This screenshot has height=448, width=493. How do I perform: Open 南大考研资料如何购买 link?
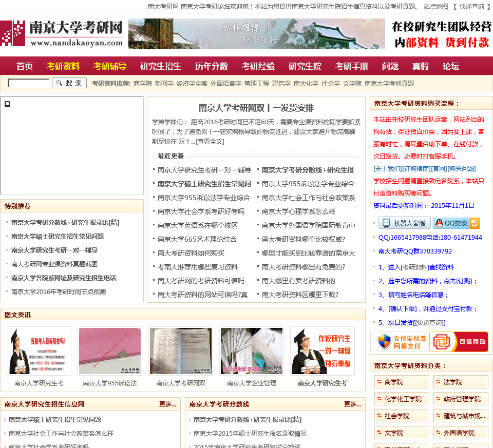[191, 253]
